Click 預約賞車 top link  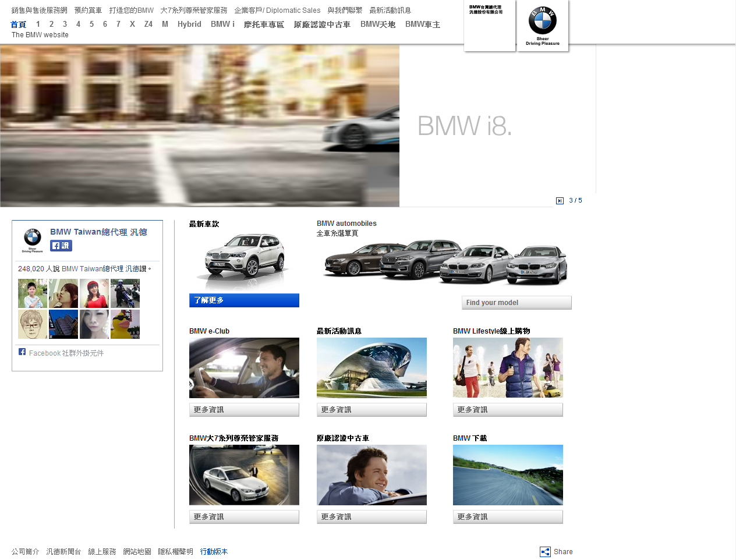pos(88,10)
